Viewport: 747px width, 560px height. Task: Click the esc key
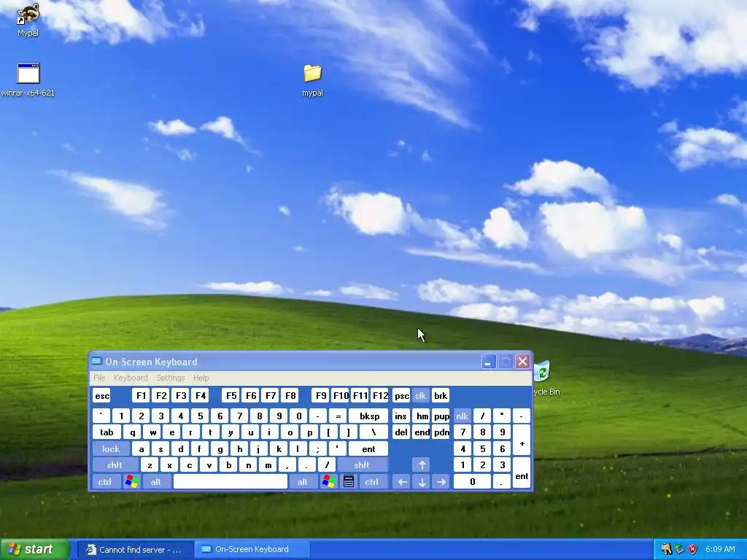tap(102, 396)
